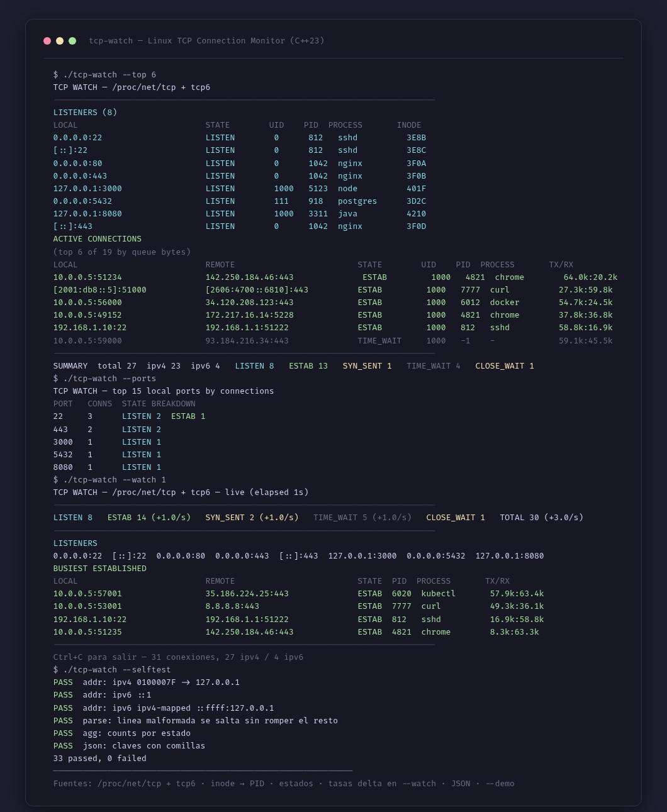Click port '22' in ports table

click(x=58, y=416)
